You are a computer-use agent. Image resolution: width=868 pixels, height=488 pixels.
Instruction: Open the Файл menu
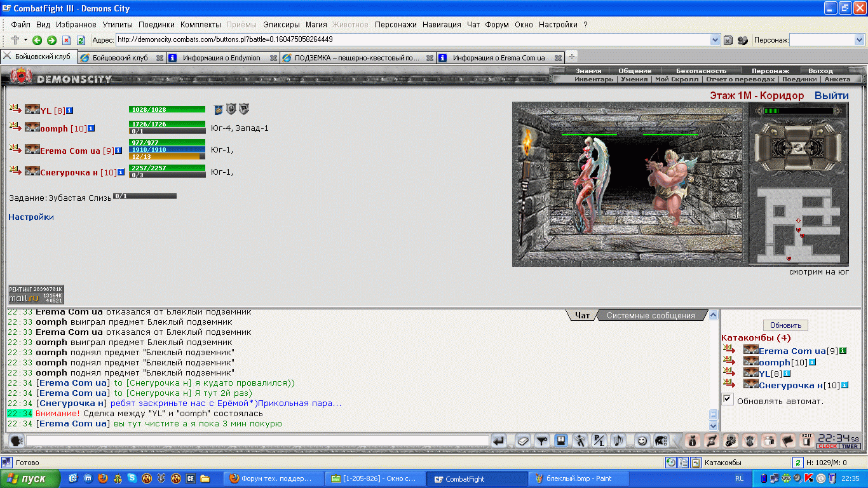(20, 25)
